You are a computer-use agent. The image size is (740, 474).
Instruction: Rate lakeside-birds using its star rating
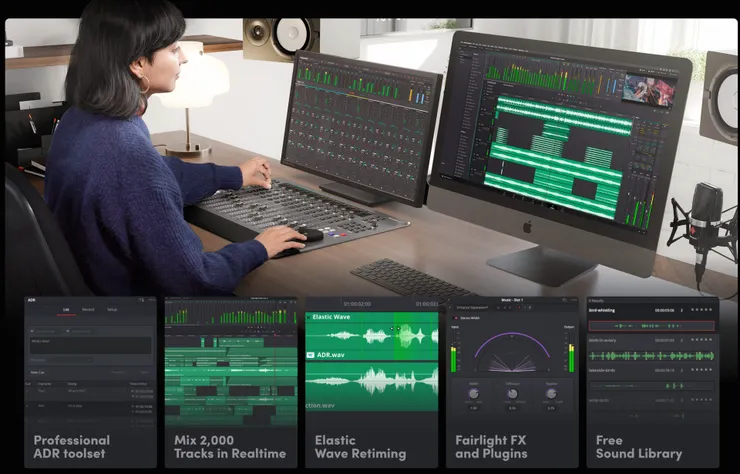[x=702, y=370]
